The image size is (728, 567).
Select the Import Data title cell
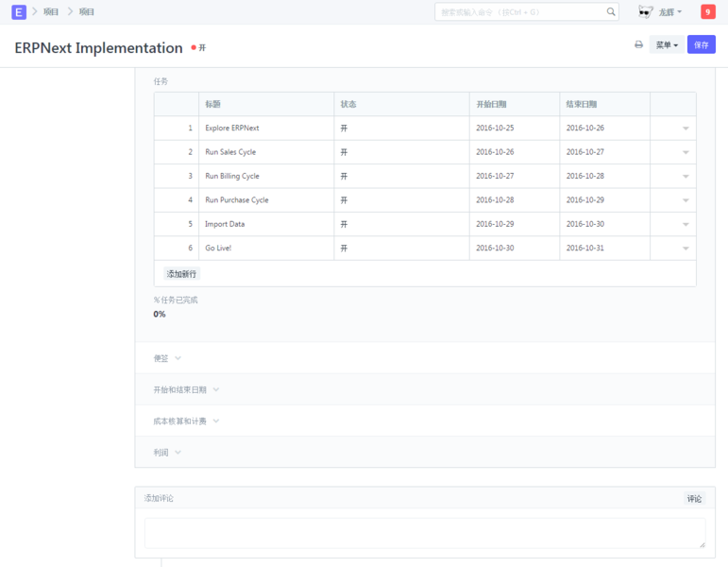coord(266,224)
